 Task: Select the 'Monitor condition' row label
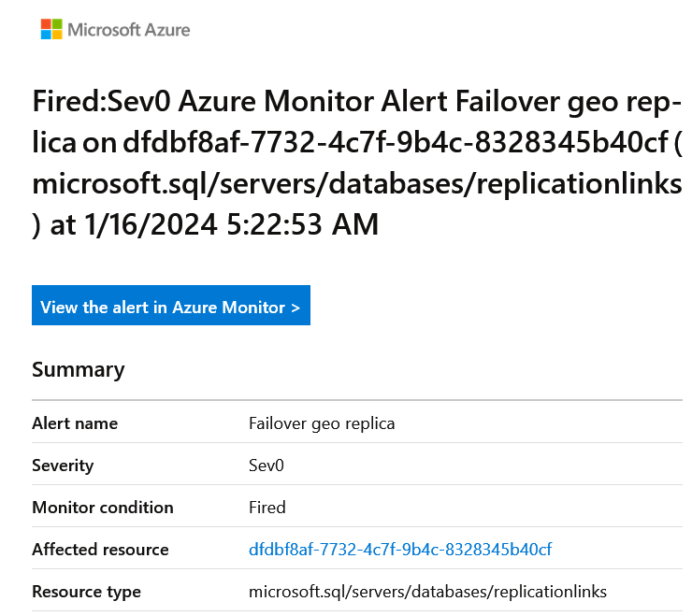click(103, 508)
